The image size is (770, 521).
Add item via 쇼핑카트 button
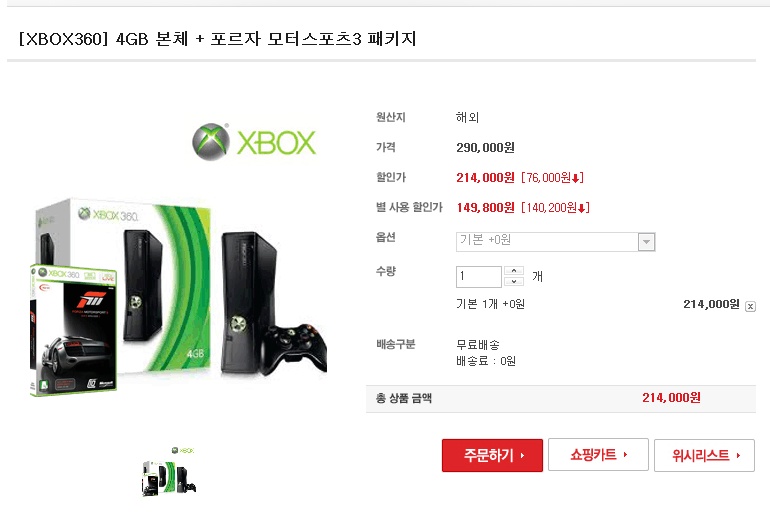point(598,455)
